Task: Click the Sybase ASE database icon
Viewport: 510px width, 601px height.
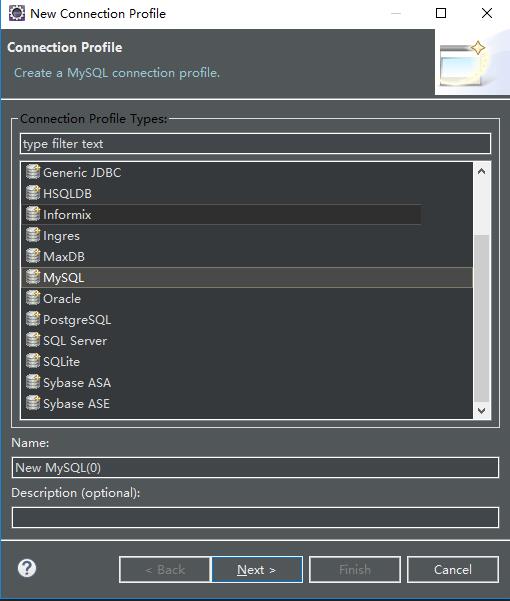Action: pos(33,403)
